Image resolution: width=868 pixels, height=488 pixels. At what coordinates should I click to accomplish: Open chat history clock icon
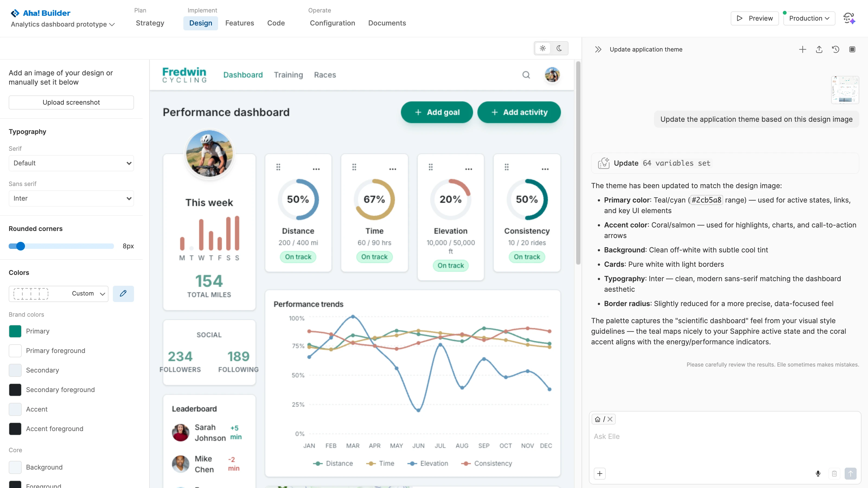[x=836, y=50]
